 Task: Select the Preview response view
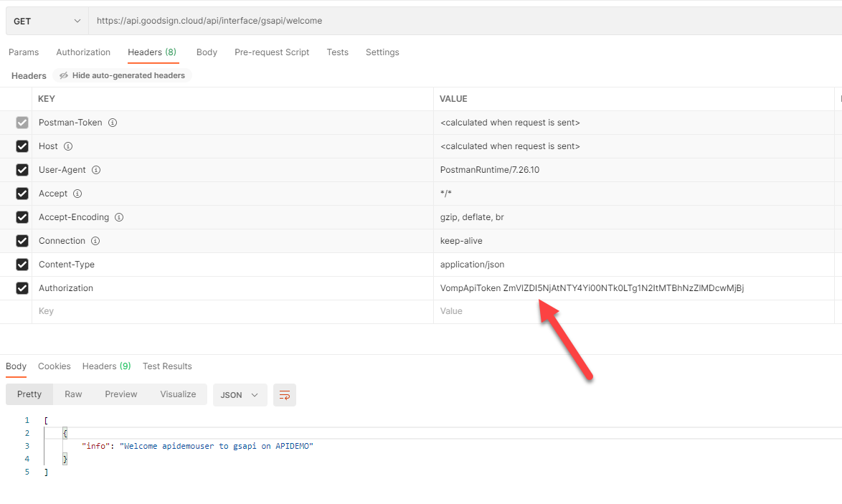(120, 394)
